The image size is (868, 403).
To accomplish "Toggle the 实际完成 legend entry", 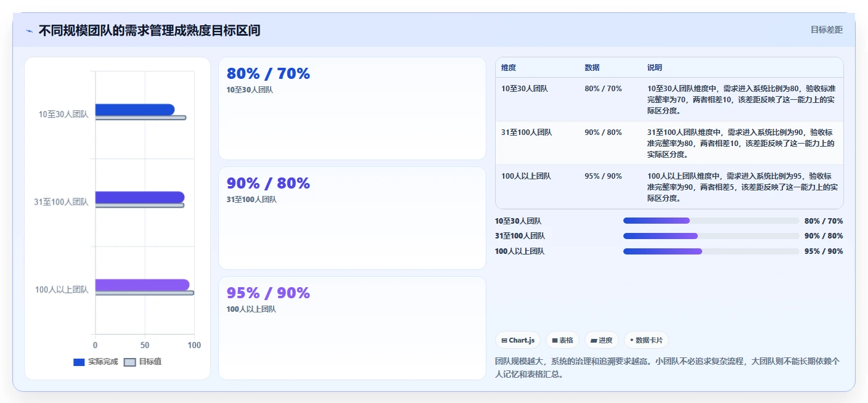I will click(x=96, y=362).
